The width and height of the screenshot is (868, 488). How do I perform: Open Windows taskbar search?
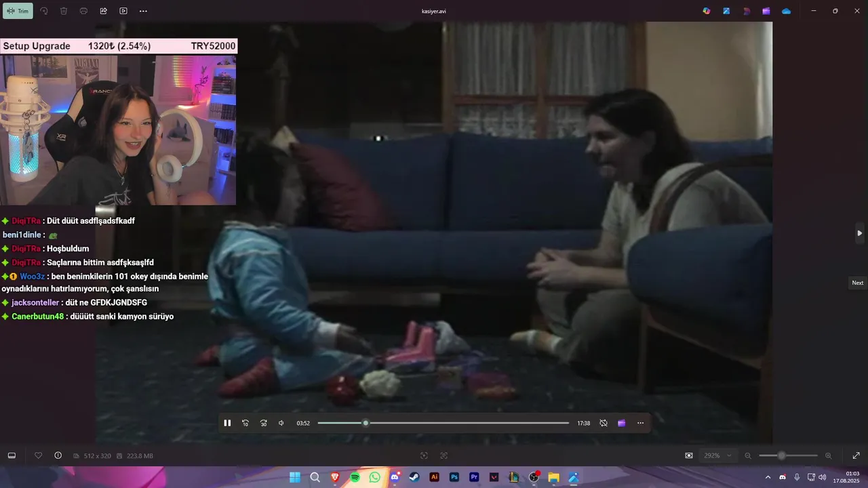point(315,477)
